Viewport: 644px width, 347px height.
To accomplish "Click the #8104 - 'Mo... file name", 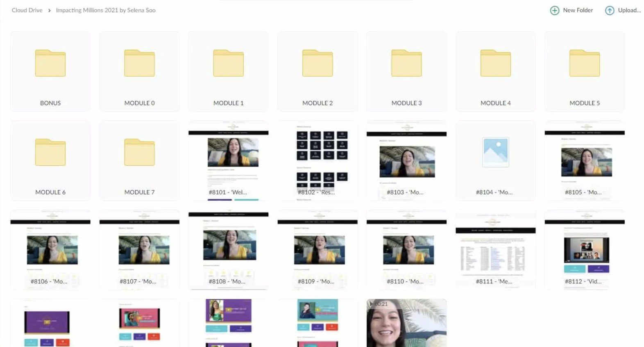I will tap(494, 192).
